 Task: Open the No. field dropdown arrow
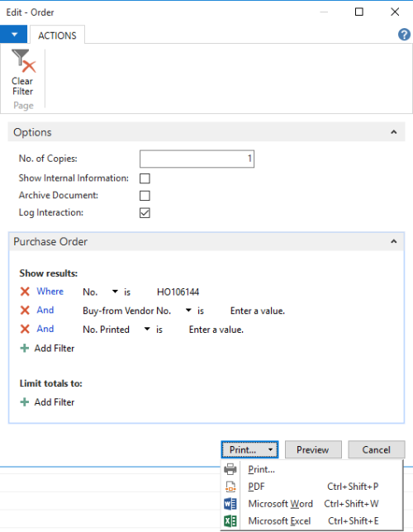[115, 292]
